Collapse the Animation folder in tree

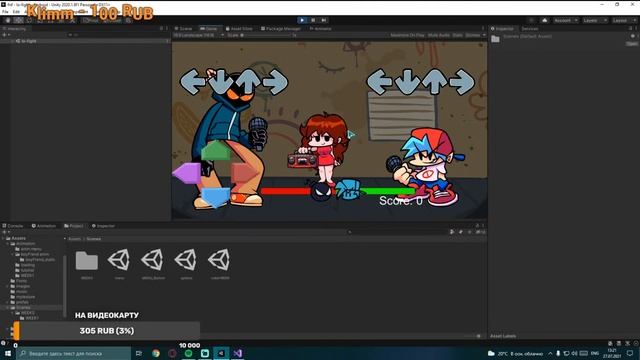click(8, 243)
